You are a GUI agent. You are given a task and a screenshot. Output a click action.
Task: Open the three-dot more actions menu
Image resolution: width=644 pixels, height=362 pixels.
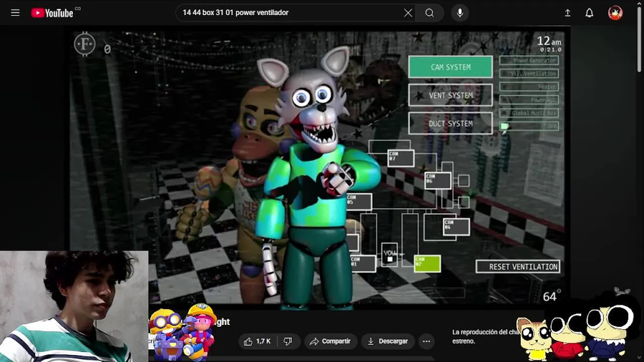(426, 341)
